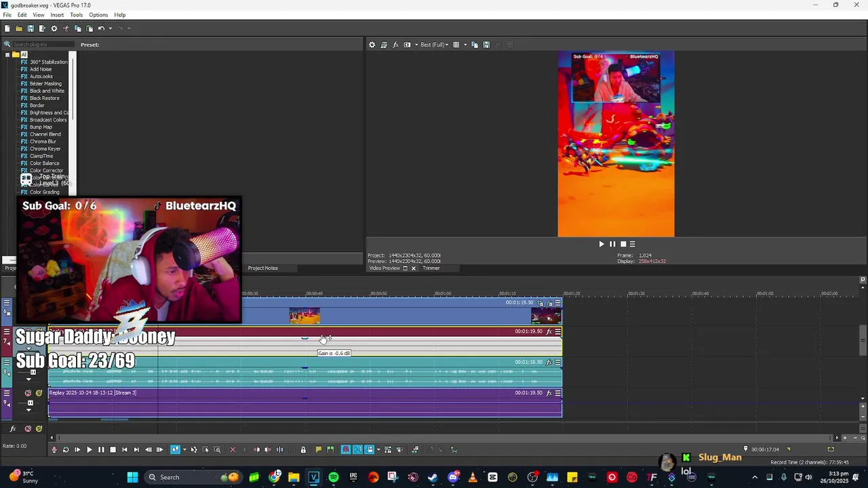This screenshot has height=488, width=868.
Task: Open the Insert menu
Action: pyautogui.click(x=57, y=15)
